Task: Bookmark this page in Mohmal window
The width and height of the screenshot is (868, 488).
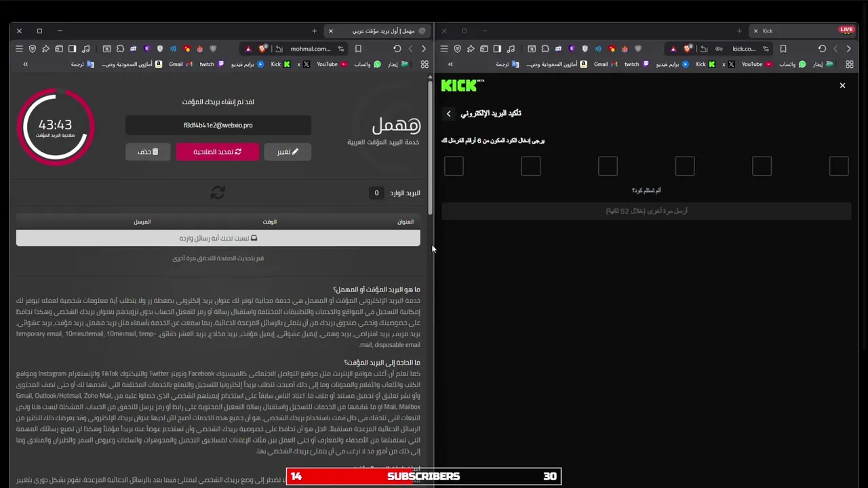Action: pos(358,49)
